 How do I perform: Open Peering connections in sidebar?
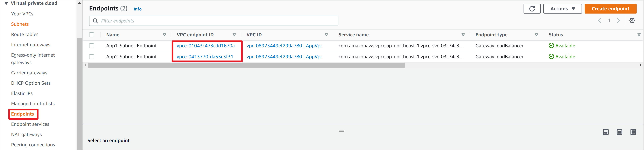click(x=33, y=145)
